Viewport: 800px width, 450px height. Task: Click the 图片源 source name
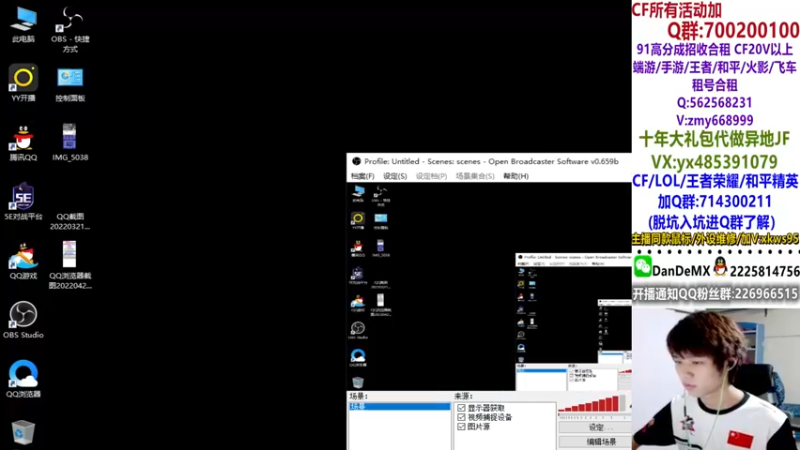click(x=479, y=427)
